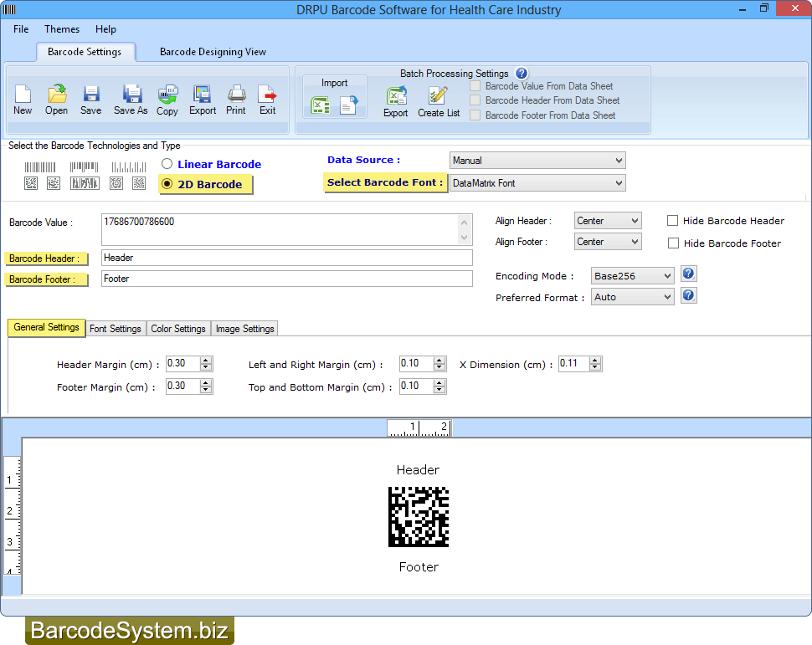Select the General Settings tab
The height and width of the screenshot is (645, 812).
click(47, 328)
